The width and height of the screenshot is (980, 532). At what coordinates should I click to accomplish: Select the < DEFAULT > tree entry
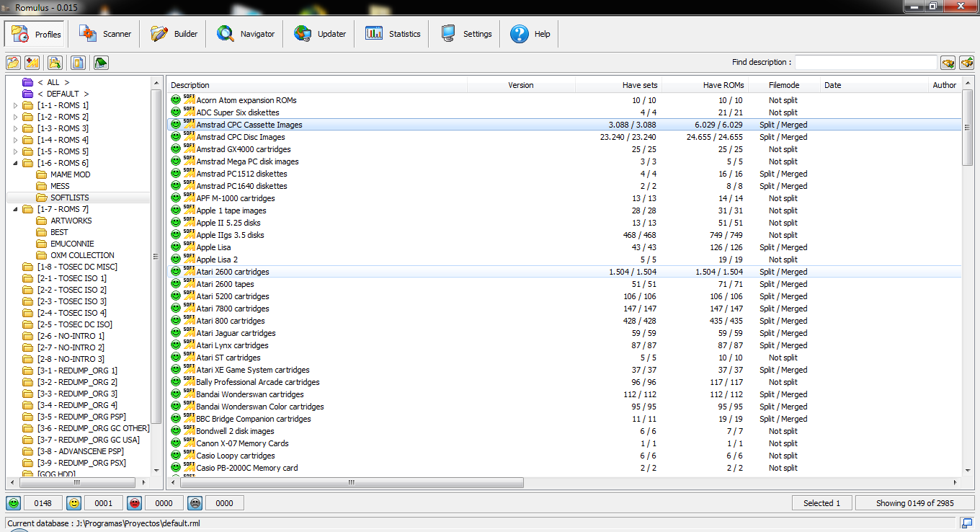pyautogui.click(x=63, y=94)
